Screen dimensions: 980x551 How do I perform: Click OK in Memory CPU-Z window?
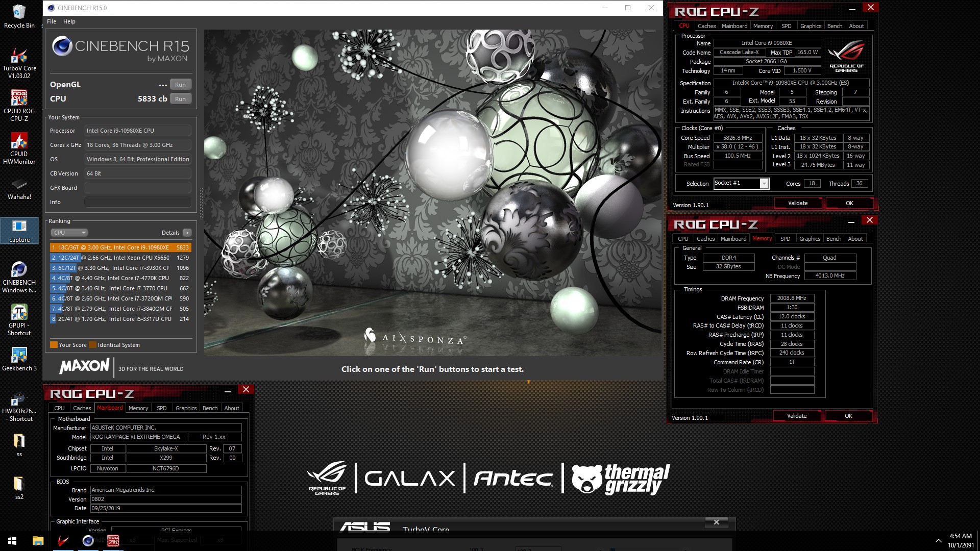(x=848, y=416)
